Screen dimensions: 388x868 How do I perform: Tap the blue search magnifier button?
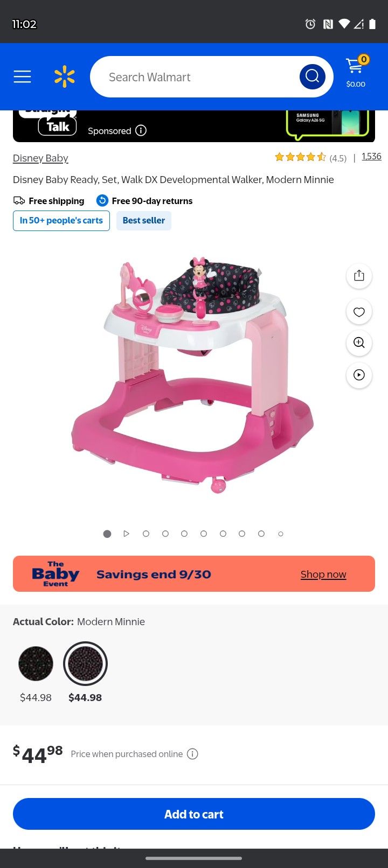(313, 76)
